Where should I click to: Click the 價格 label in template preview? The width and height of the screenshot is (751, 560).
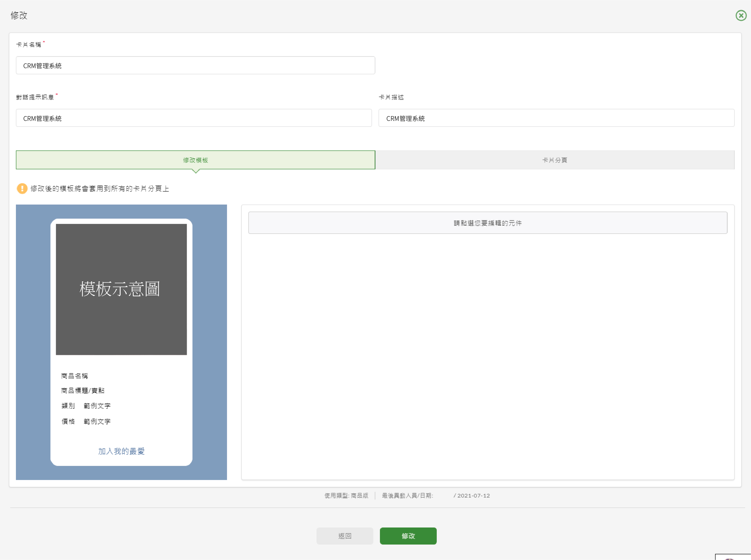pos(68,421)
